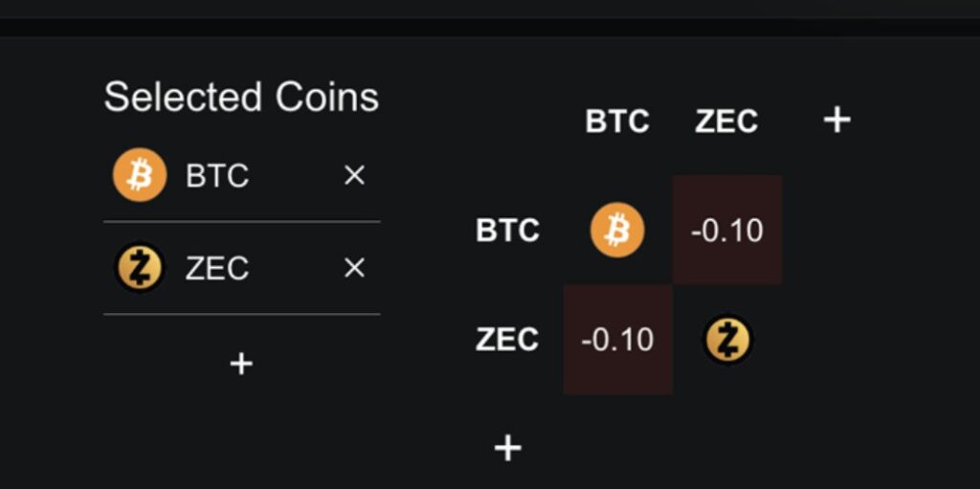Click the -0.10 cell in the BTC row

727,231
